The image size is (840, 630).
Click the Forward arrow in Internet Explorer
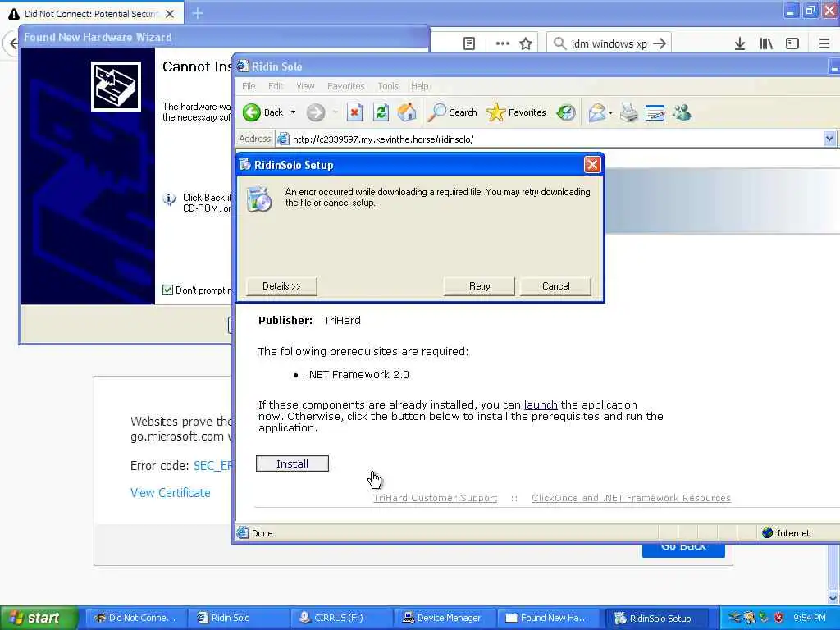click(316, 112)
